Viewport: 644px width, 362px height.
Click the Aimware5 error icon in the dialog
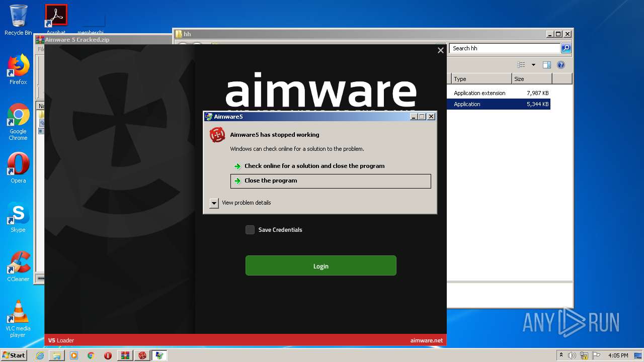[x=217, y=135]
